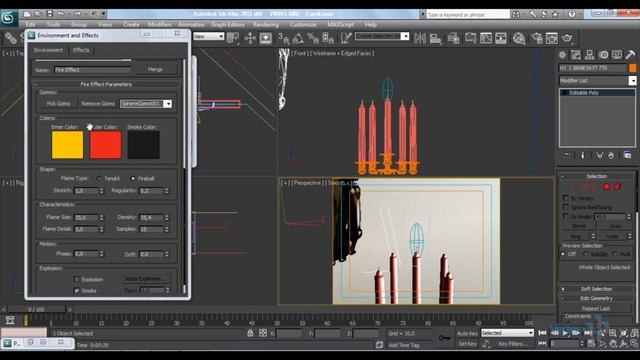Open Edit Named Selection Sets icon

pyautogui.click(x=346, y=38)
